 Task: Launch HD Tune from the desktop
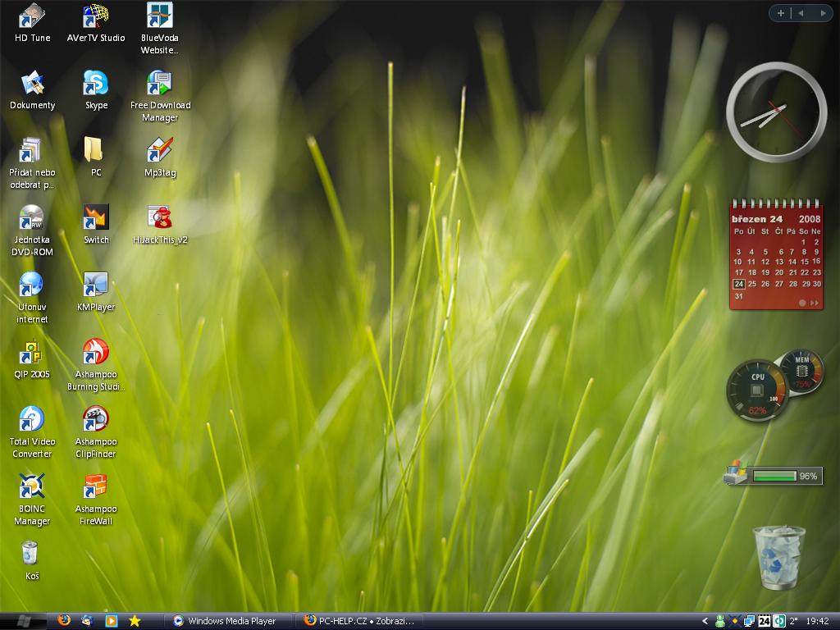click(x=32, y=16)
